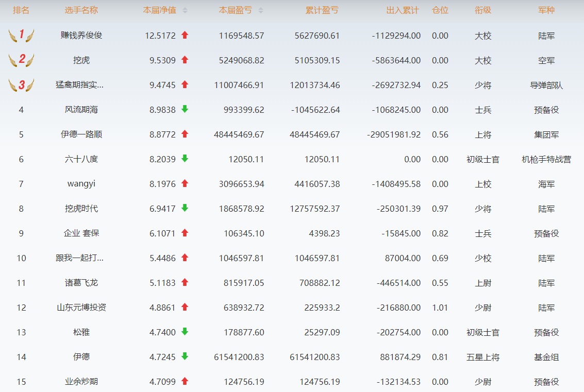The width and height of the screenshot is (584, 392).
Task: Click red up arrow beside 12.5172
Action: click(x=185, y=35)
